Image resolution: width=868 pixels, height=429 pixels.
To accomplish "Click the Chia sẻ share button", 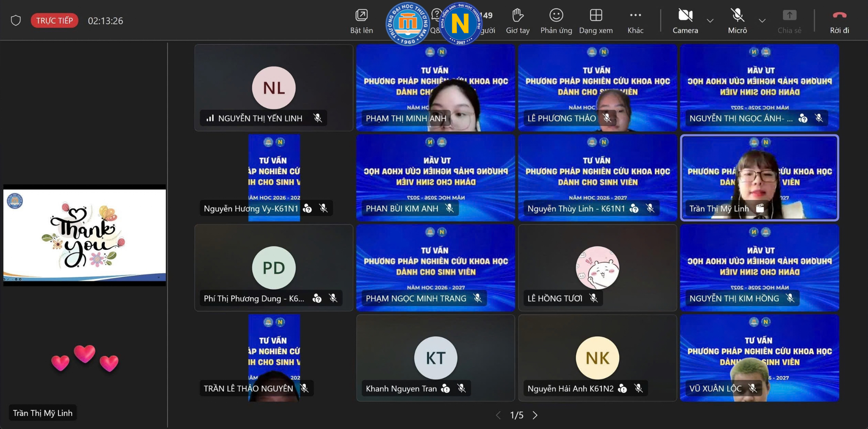I will 789,21.
